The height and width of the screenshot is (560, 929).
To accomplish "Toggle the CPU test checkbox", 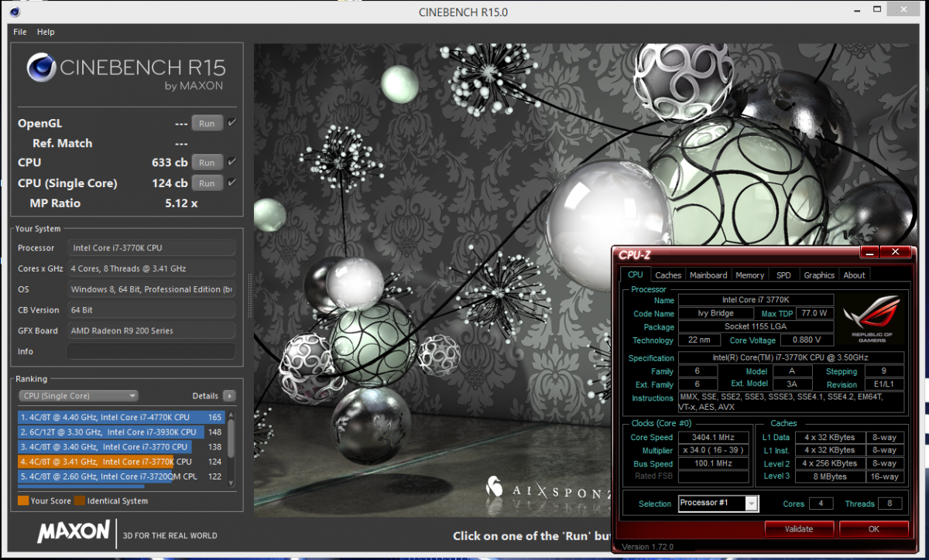I will (x=231, y=162).
